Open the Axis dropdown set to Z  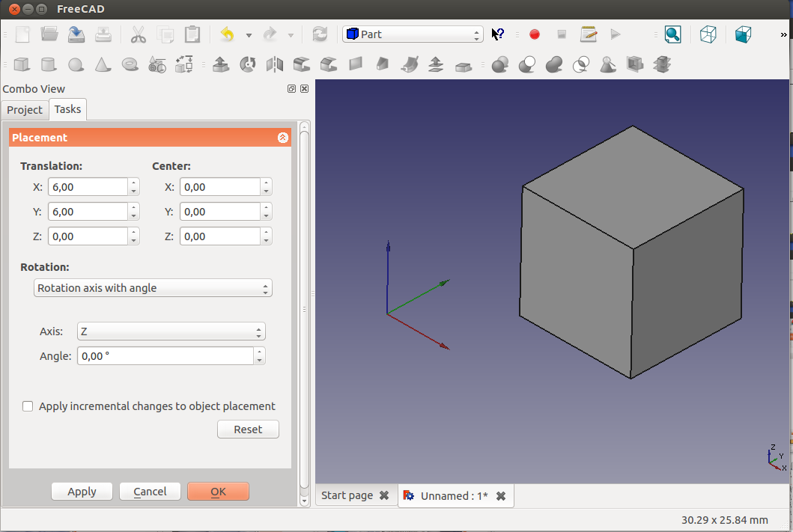[x=171, y=331]
